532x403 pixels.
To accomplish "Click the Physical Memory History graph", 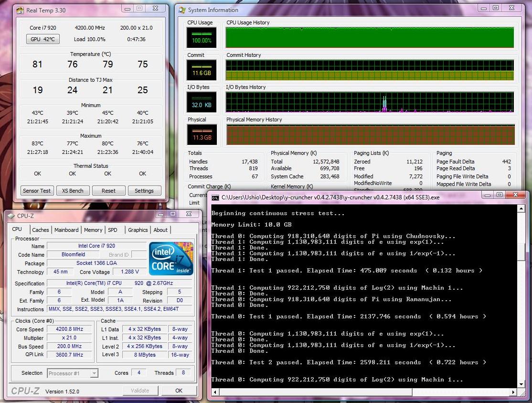I will 371,134.
